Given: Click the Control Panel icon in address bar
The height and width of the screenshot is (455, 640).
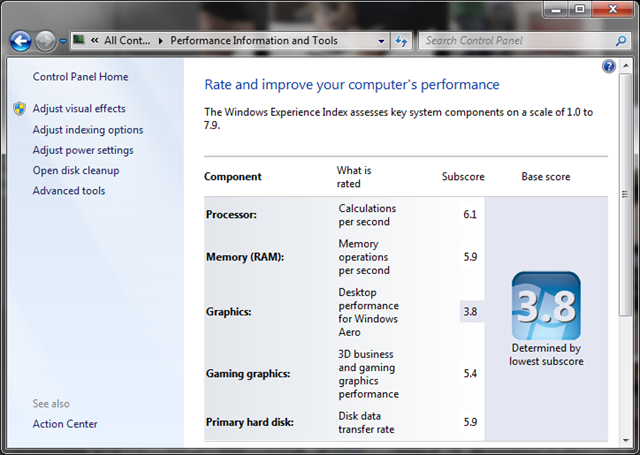Looking at the screenshot, I should pos(78,41).
